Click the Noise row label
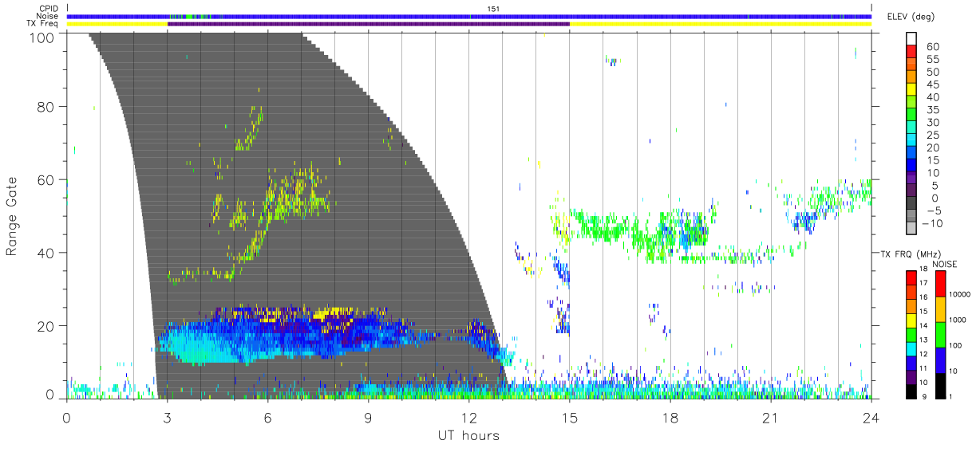 49,17
